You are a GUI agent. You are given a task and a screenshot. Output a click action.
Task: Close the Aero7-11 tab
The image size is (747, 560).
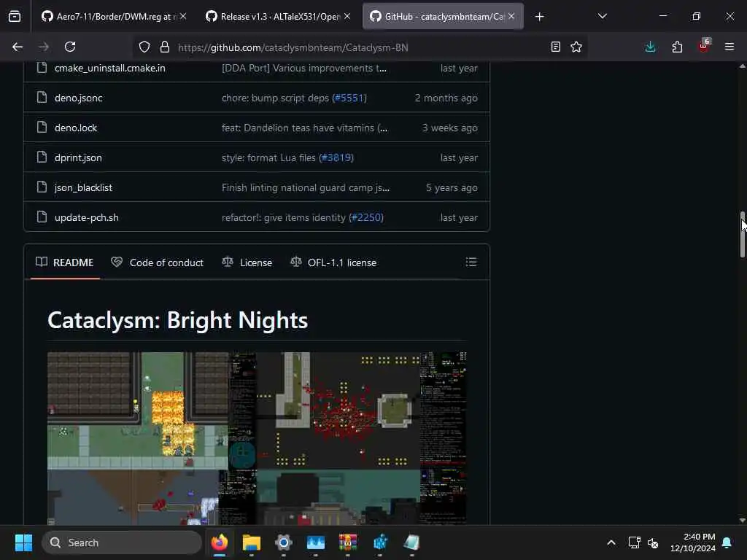click(183, 17)
